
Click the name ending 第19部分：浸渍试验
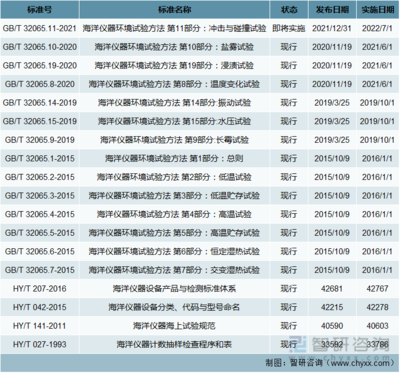(x=174, y=66)
